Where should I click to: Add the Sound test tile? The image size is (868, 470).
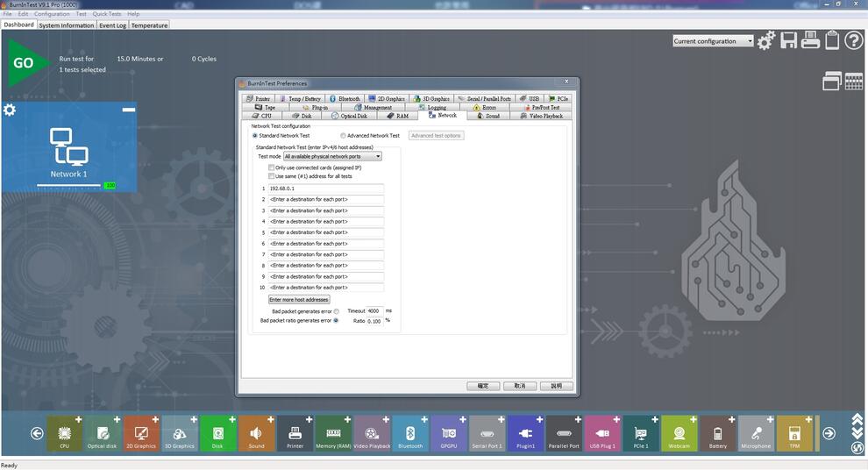click(x=271, y=420)
